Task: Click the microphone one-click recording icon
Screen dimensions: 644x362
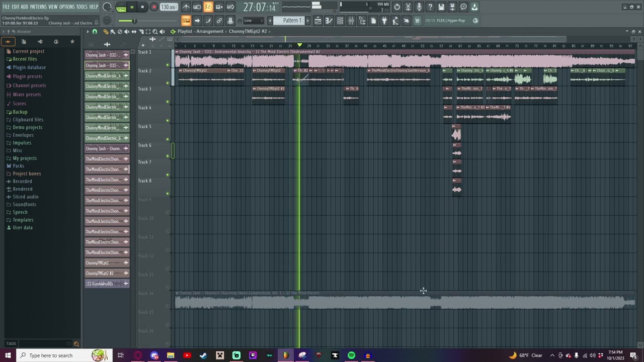Action: [419, 7]
